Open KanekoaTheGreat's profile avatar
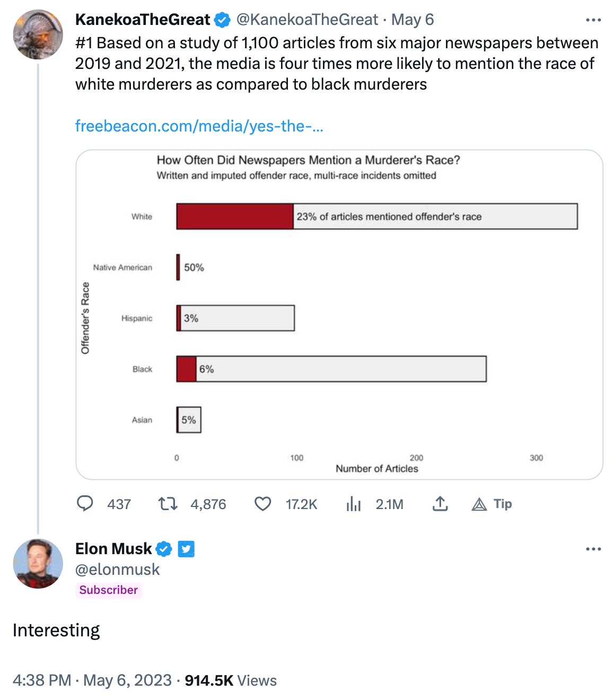The height and width of the screenshot is (700, 614). tap(38, 34)
